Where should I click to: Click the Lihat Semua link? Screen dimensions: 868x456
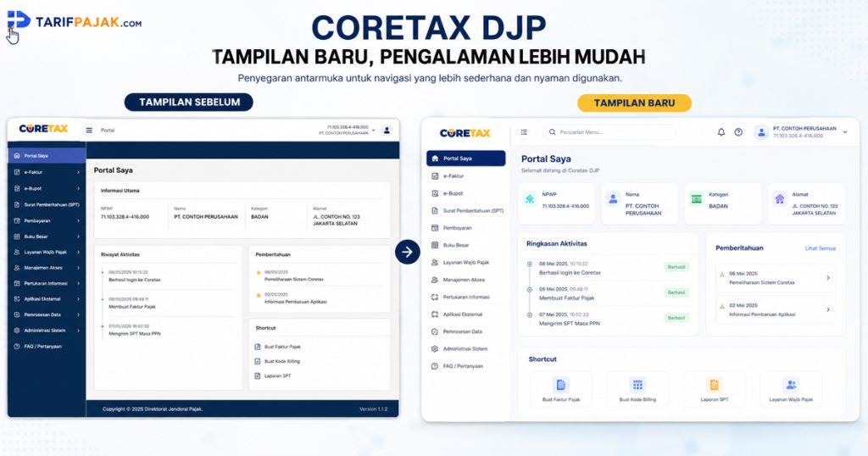click(821, 248)
